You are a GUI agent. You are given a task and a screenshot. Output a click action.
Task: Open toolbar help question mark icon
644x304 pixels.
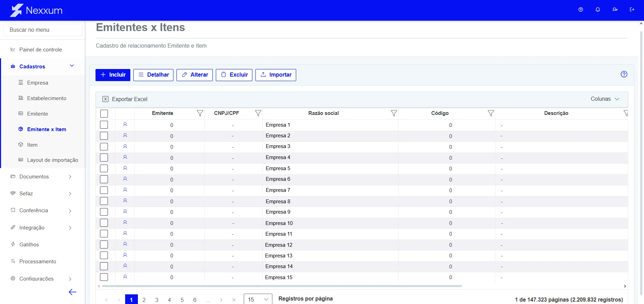[x=624, y=74]
